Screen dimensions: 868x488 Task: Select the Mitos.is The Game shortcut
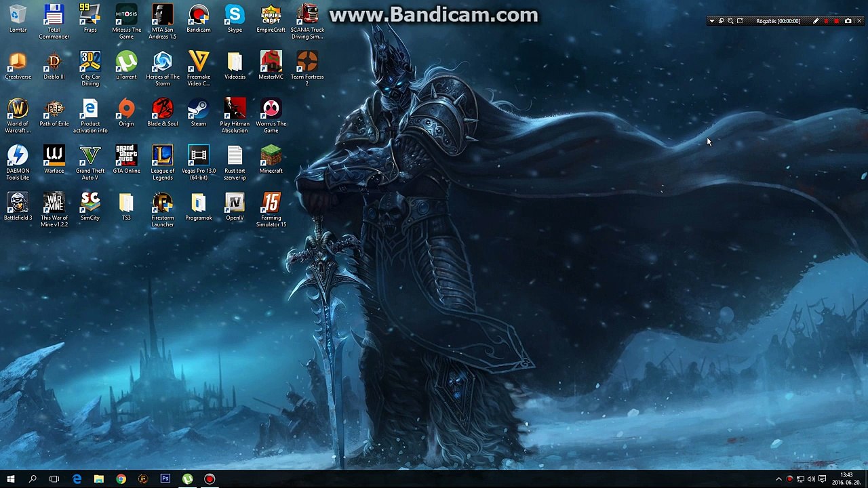click(x=126, y=22)
